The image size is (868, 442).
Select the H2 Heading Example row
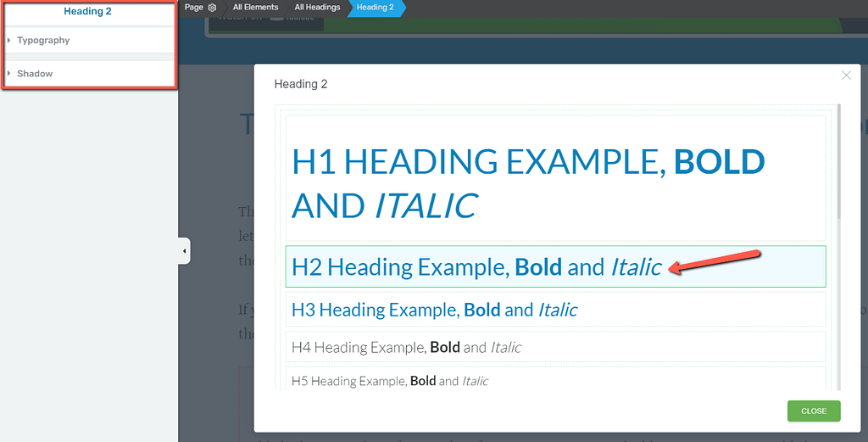(x=556, y=266)
